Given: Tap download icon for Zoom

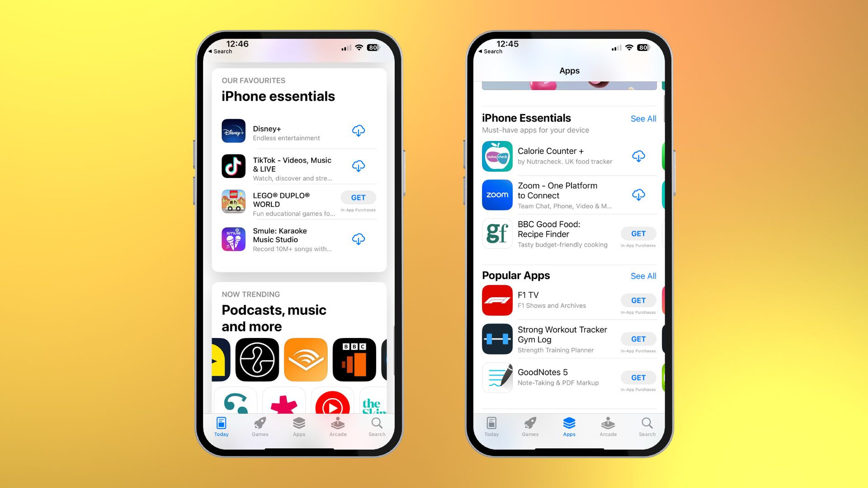Looking at the screenshot, I should (x=638, y=194).
